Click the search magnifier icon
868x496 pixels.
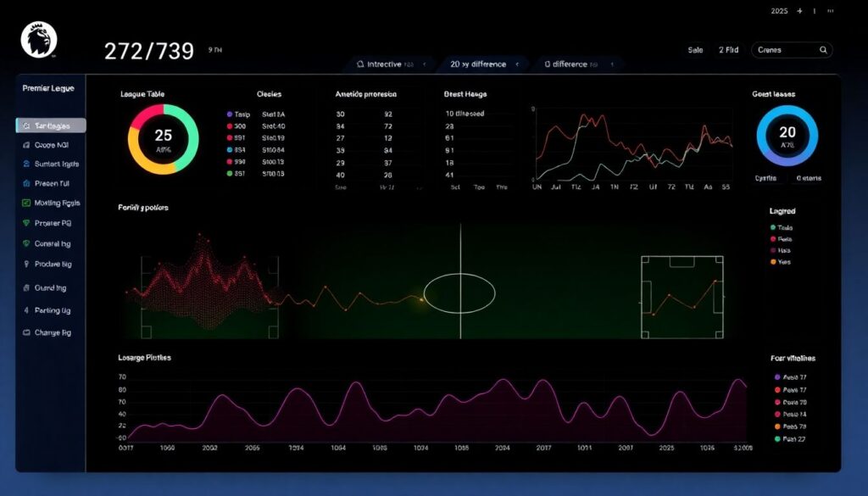(823, 51)
